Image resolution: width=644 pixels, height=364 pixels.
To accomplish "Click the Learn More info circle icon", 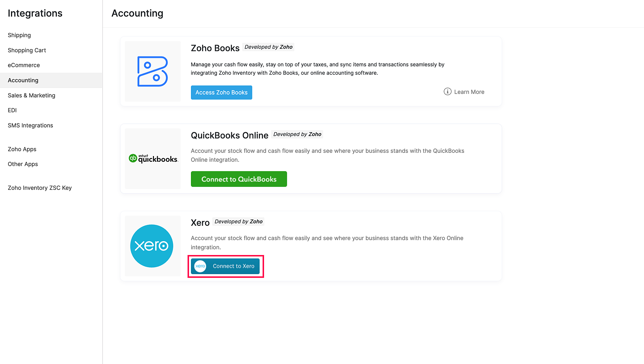I will (447, 92).
